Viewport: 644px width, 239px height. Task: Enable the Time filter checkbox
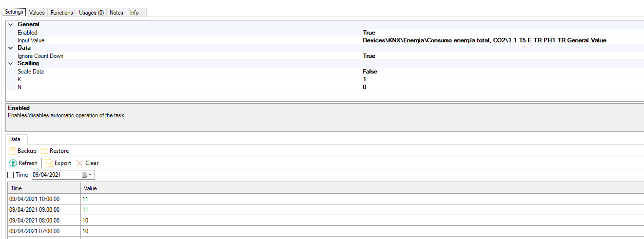pos(11,175)
